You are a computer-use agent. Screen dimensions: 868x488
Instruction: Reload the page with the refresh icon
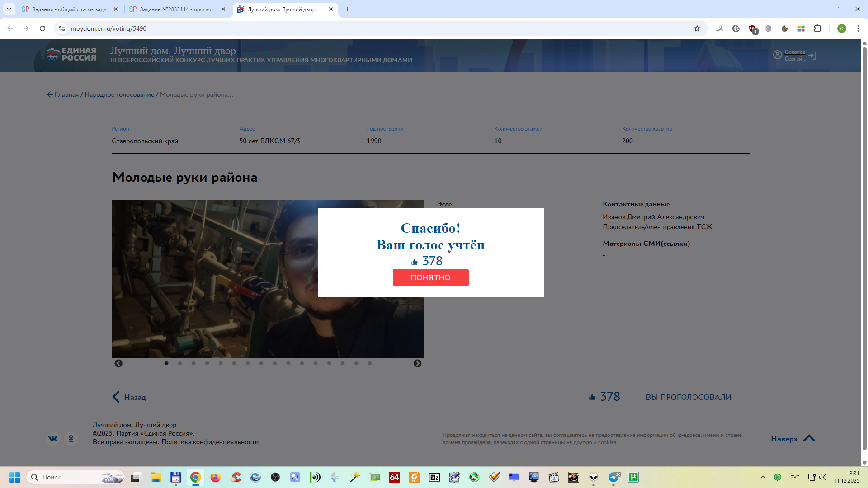42,28
